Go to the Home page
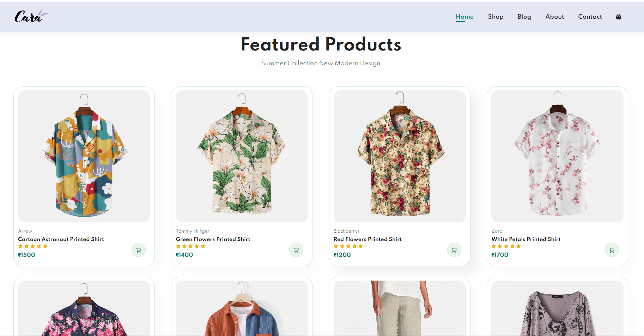 pyautogui.click(x=464, y=17)
